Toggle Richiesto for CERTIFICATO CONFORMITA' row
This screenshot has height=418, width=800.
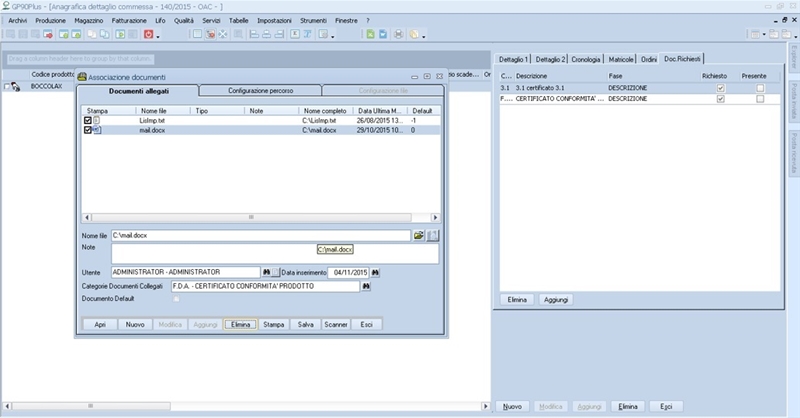720,99
